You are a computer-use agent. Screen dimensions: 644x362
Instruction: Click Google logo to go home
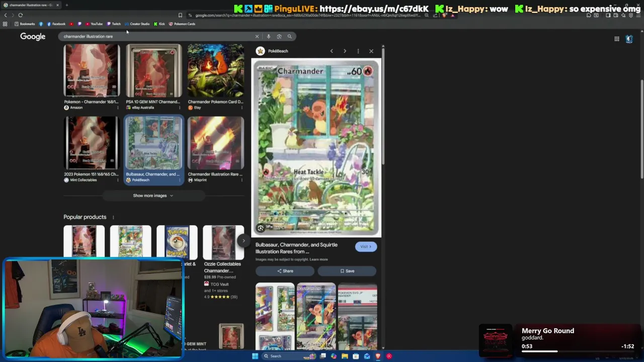33,36
